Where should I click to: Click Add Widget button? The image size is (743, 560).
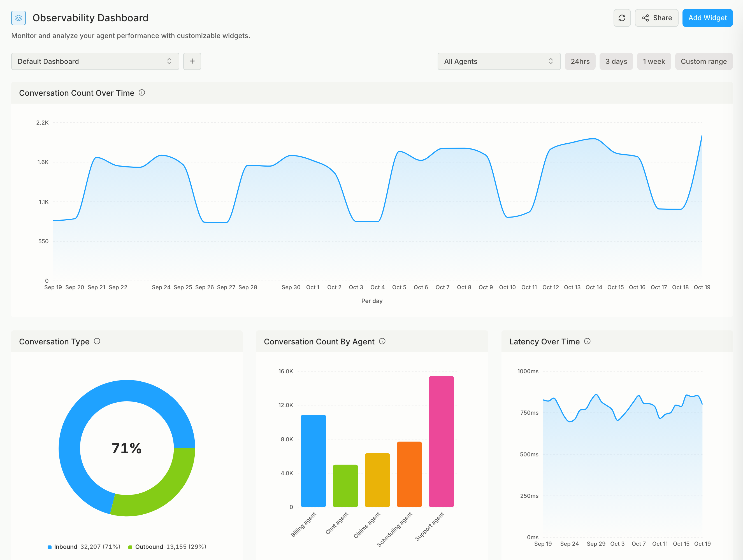(707, 18)
